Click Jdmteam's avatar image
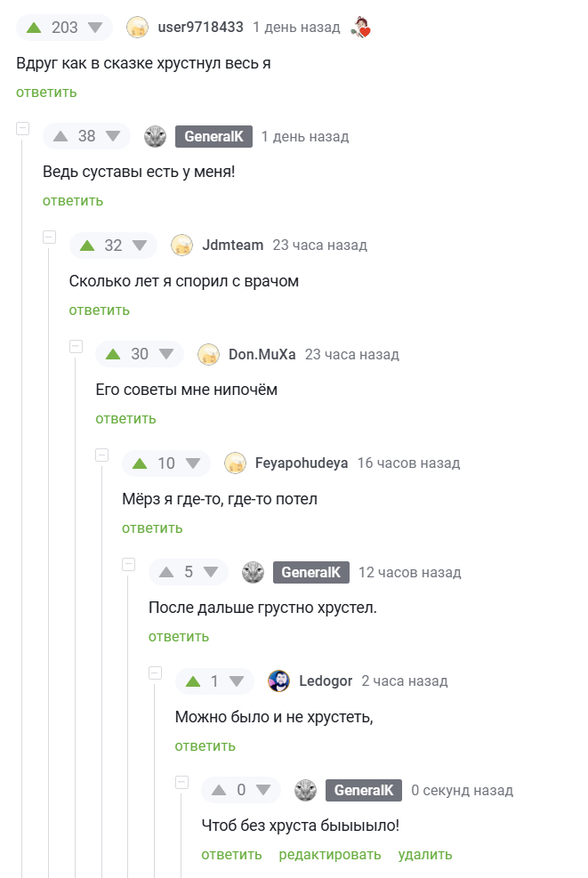The width and height of the screenshot is (588, 878). [x=182, y=246]
